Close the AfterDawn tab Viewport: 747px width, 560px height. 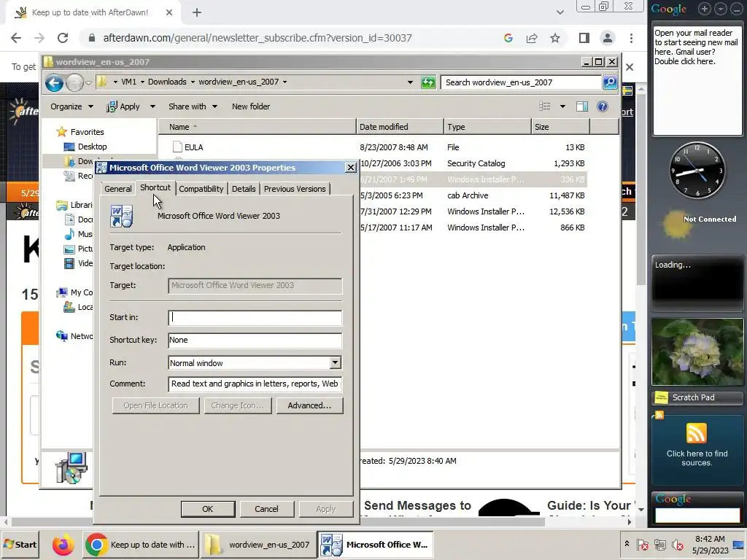click(x=169, y=12)
